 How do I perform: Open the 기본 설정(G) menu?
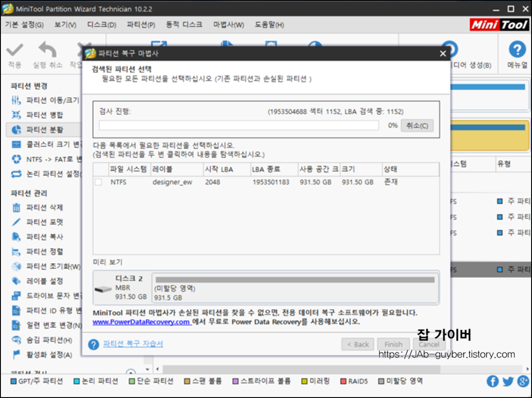(x=24, y=24)
